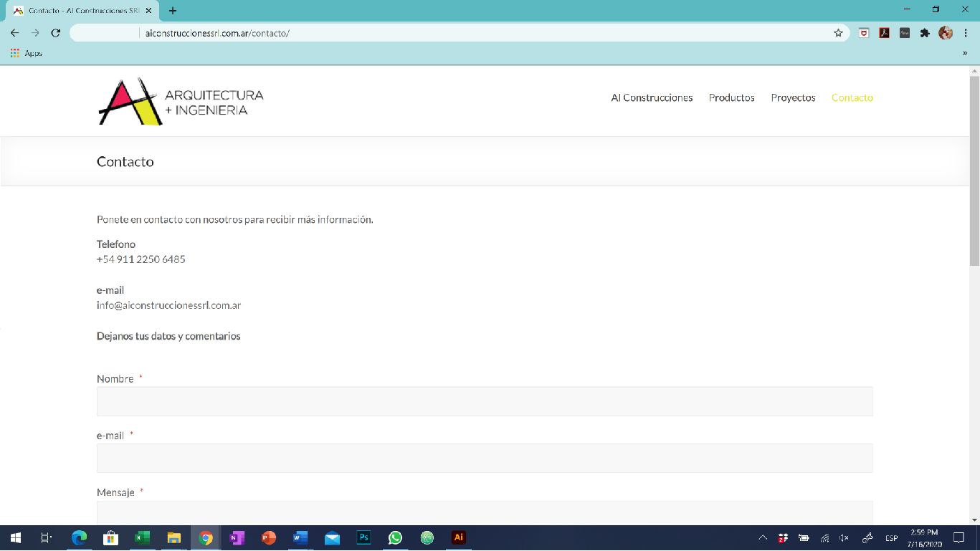The width and height of the screenshot is (980, 551).
Task: Click the browser reload button
Action: (56, 33)
